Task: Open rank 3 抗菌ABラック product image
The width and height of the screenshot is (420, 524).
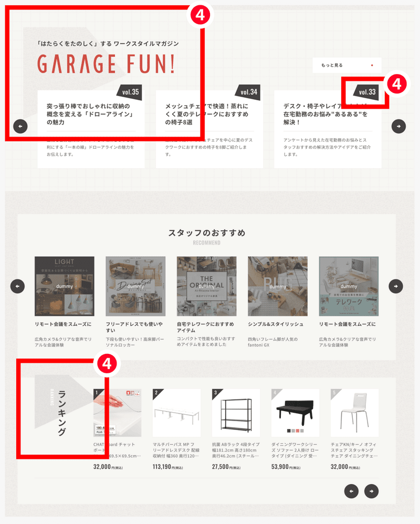Action: [x=236, y=413]
